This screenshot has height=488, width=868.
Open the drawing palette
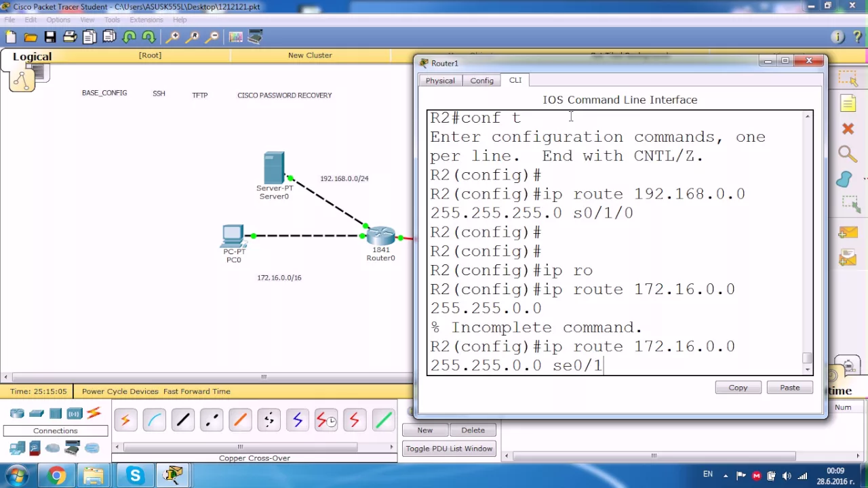(236, 37)
